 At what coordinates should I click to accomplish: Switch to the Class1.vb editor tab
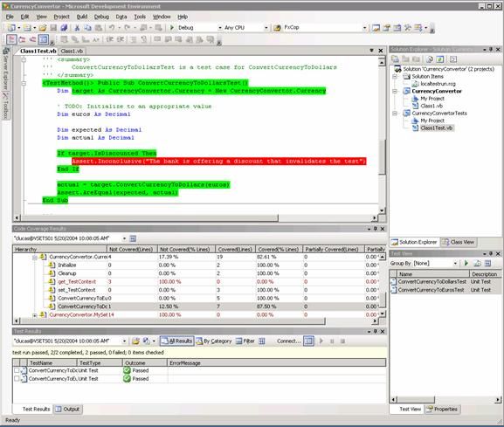(72, 52)
